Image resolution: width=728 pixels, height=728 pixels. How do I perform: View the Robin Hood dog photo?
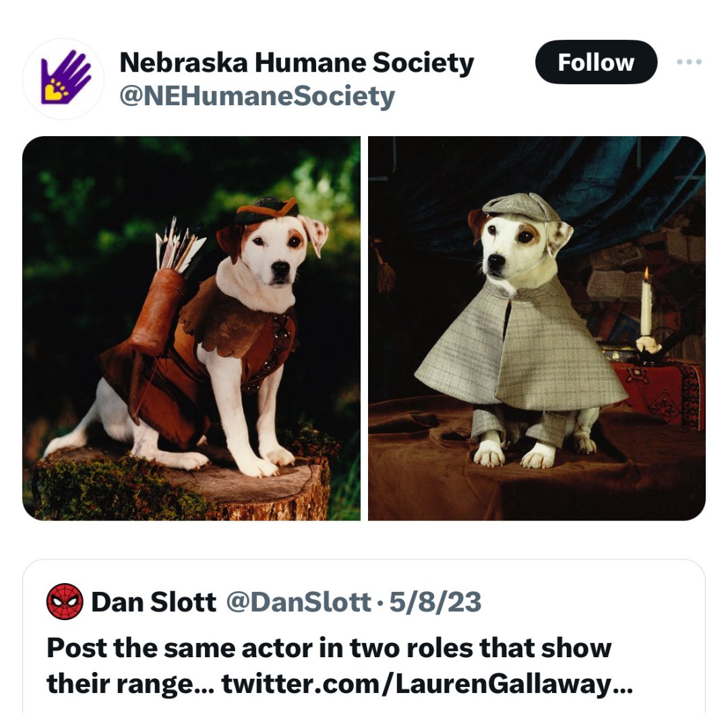pos(191,328)
